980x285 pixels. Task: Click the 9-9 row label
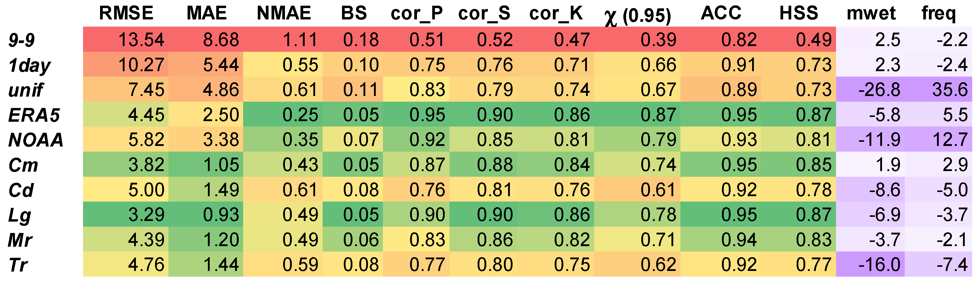tap(22, 40)
